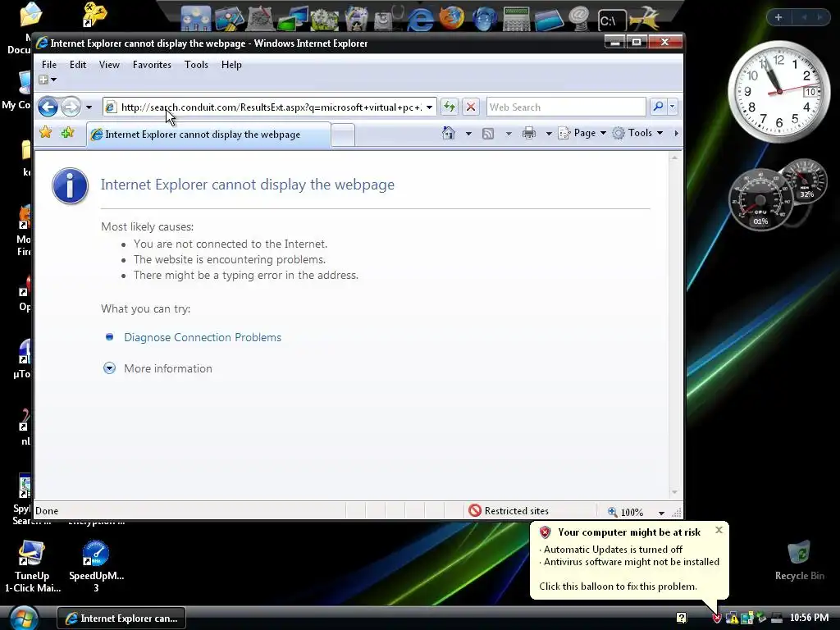The width and height of the screenshot is (840, 630).
Task: Click the vertical scrollbar down arrow
Action: [x=674, y=492]
